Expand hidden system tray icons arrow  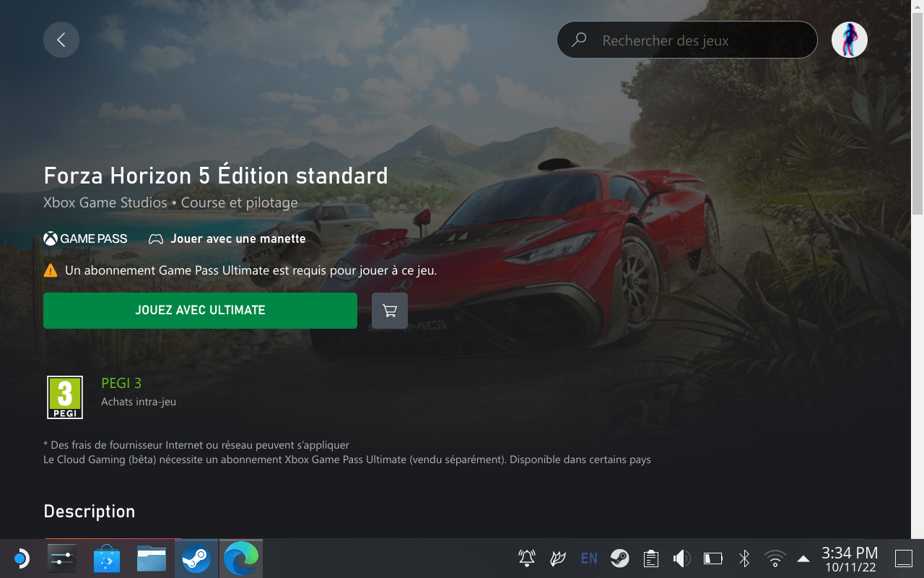point(803,558)
